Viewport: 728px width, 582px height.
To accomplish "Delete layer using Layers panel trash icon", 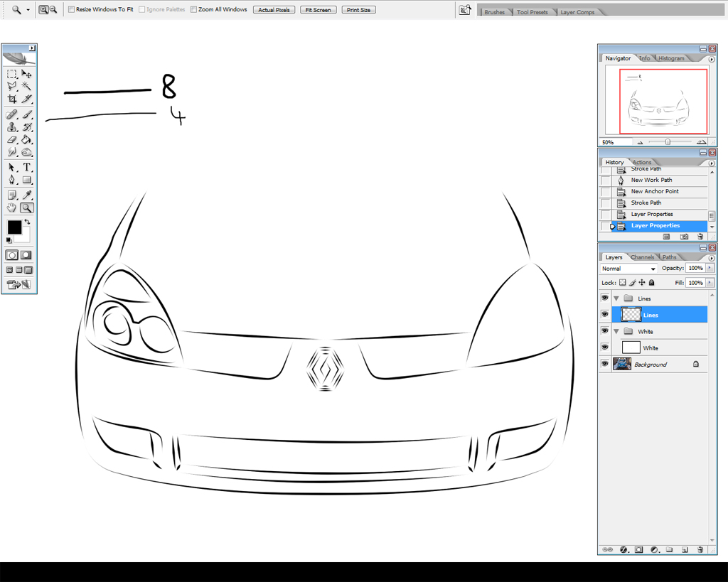I will 700,549.
